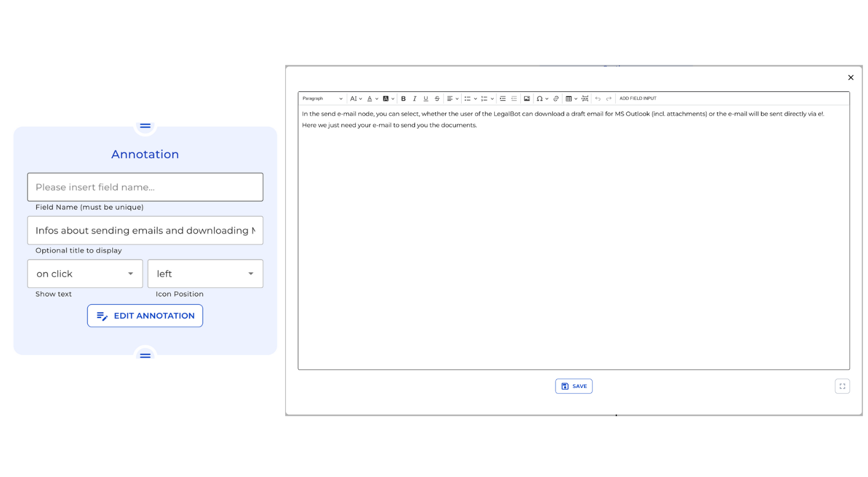Italicize the selected text
This screenshot has height=477, width=868.
414,98
